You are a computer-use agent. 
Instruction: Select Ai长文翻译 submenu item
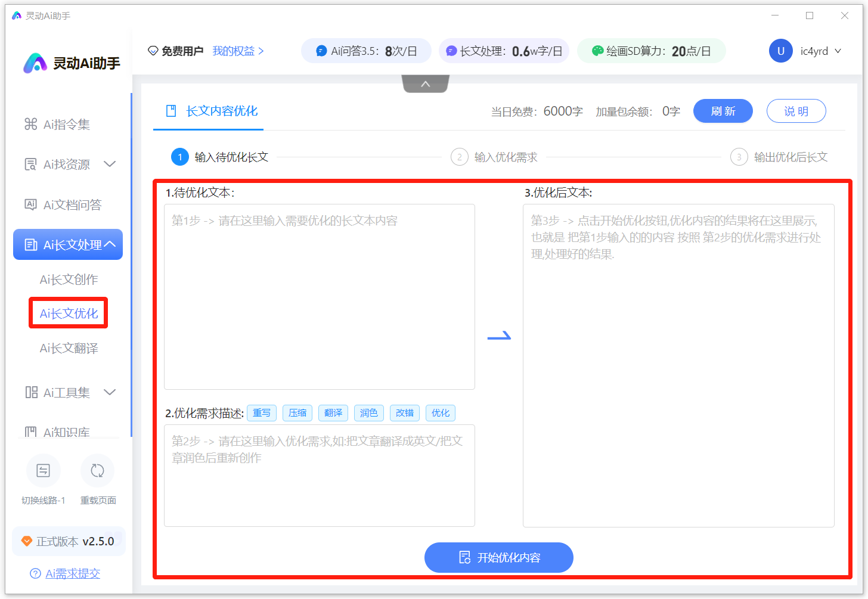tap(69, 348)
